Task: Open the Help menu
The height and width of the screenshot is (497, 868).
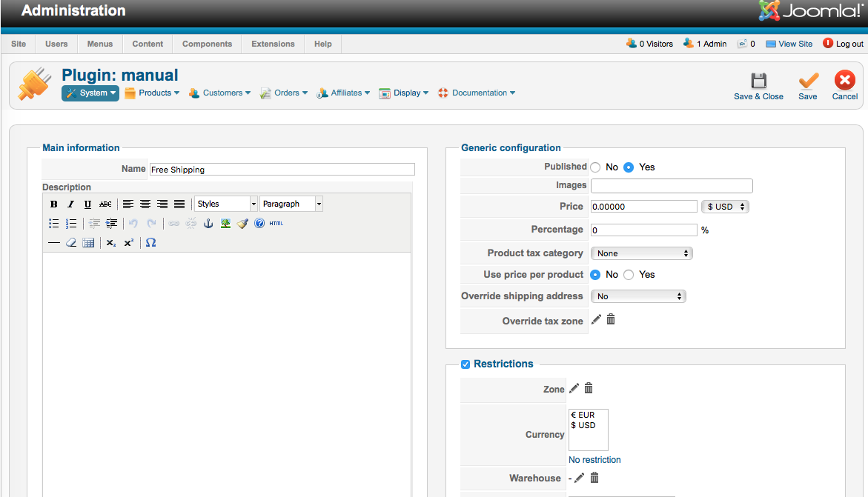Action: pyautogui.click(x=322, y=44)
